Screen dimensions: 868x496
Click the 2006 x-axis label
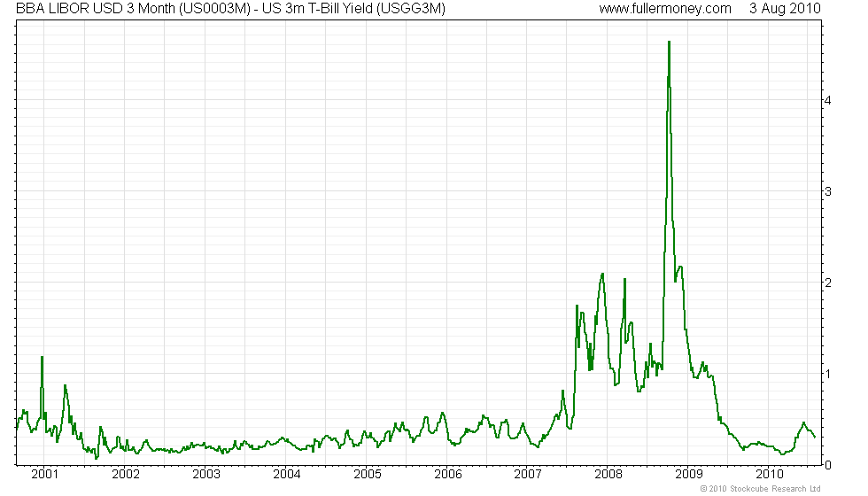[x=448, y=474]
